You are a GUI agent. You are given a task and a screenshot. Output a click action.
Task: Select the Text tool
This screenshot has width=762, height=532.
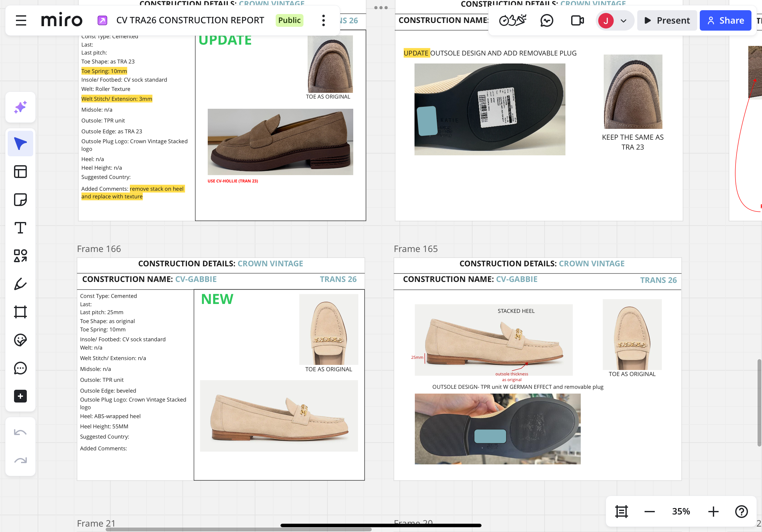pos(20,228)
